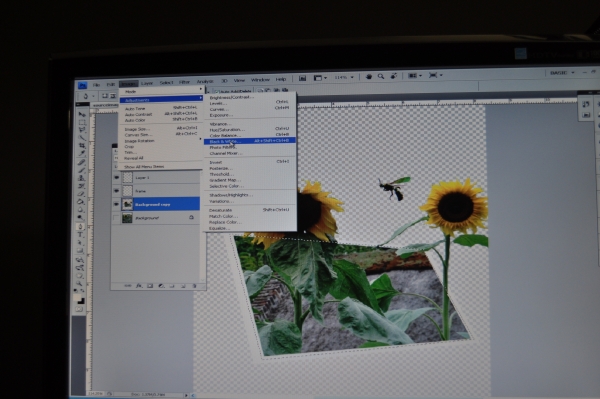Click the fx layer style icon
600x399 pixels.
139,286
